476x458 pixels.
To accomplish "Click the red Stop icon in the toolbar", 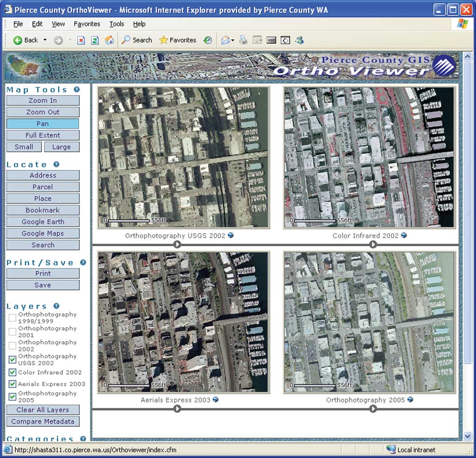I will coord(81,40).
